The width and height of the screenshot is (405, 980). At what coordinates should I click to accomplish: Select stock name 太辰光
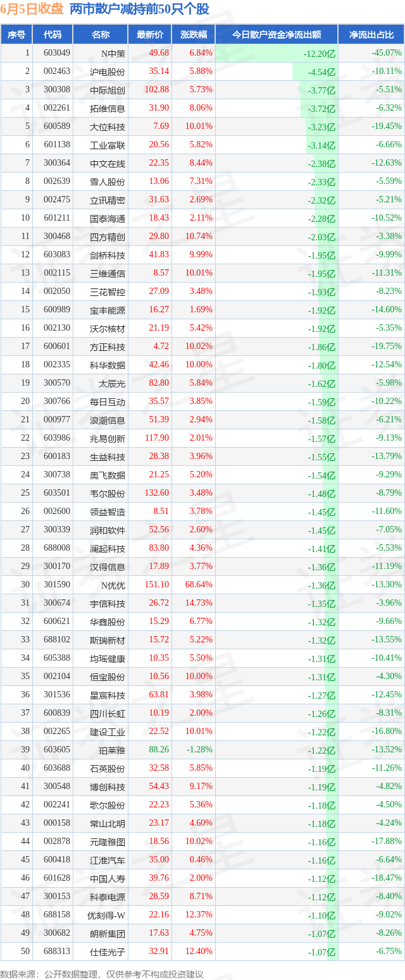coord(112,383)
